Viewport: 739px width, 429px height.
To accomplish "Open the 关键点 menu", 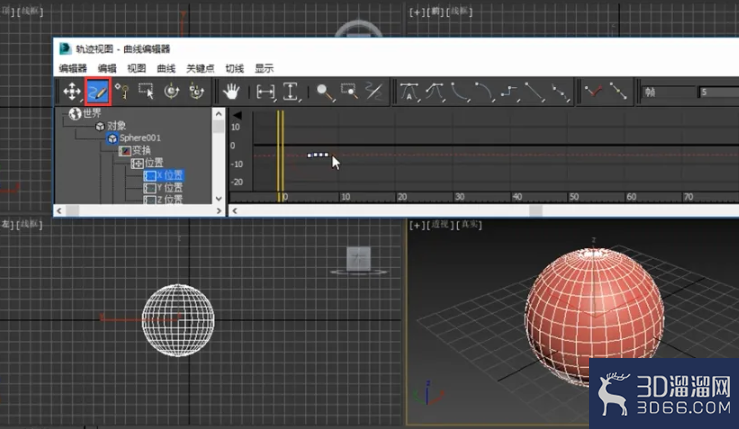I will coord(200,68).
